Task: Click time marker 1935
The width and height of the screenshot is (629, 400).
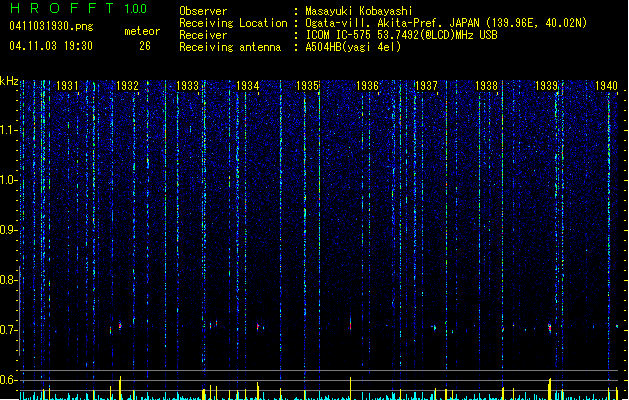Action: [307, 86]
